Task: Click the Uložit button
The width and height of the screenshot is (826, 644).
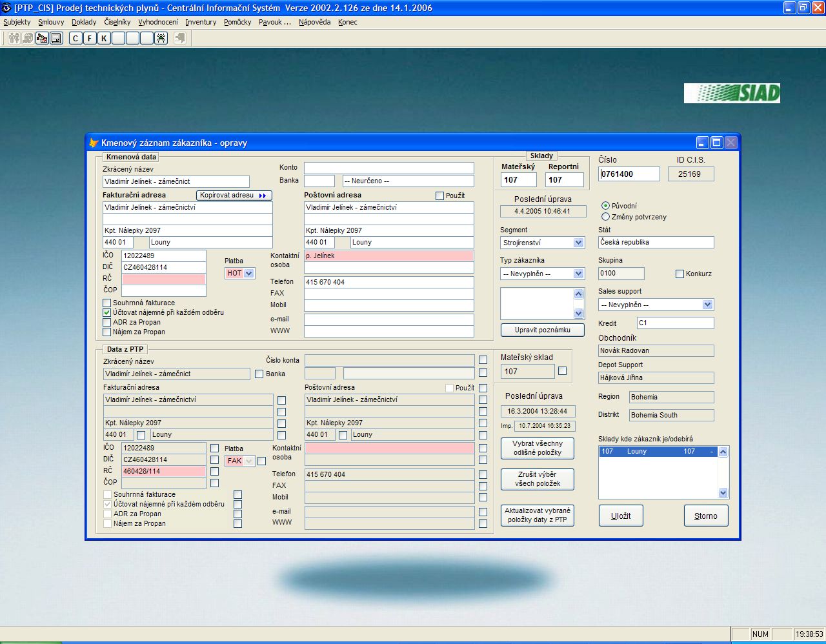Action: coord(621,516)
